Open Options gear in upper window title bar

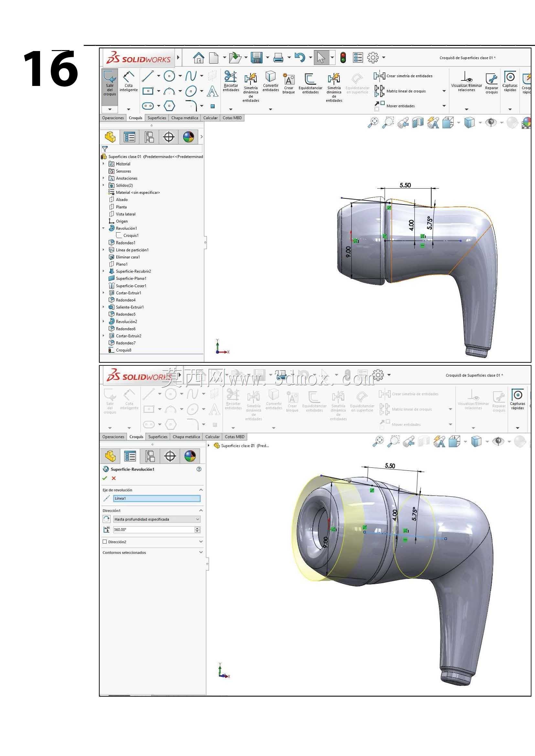click(373, 58)
